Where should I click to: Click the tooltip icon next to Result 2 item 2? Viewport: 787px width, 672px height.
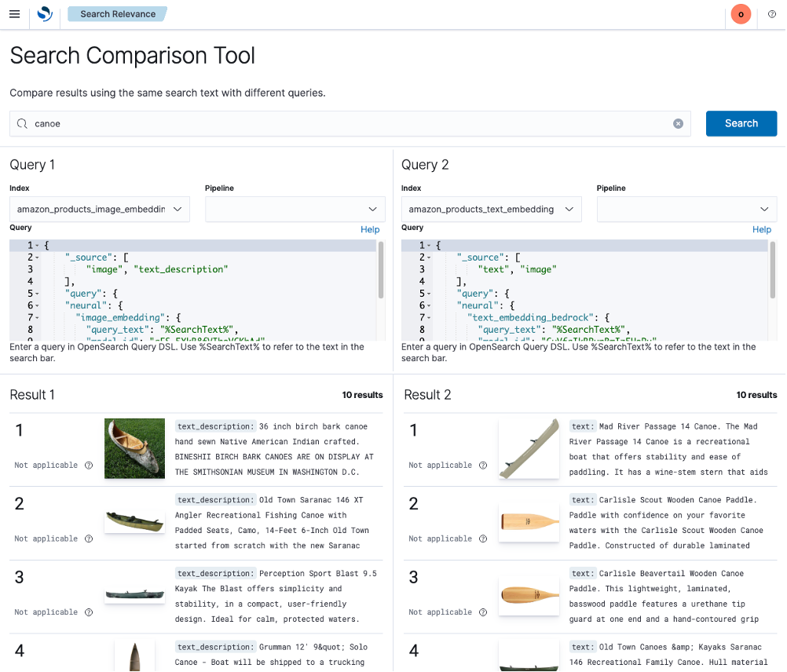[x=481, y=539]
